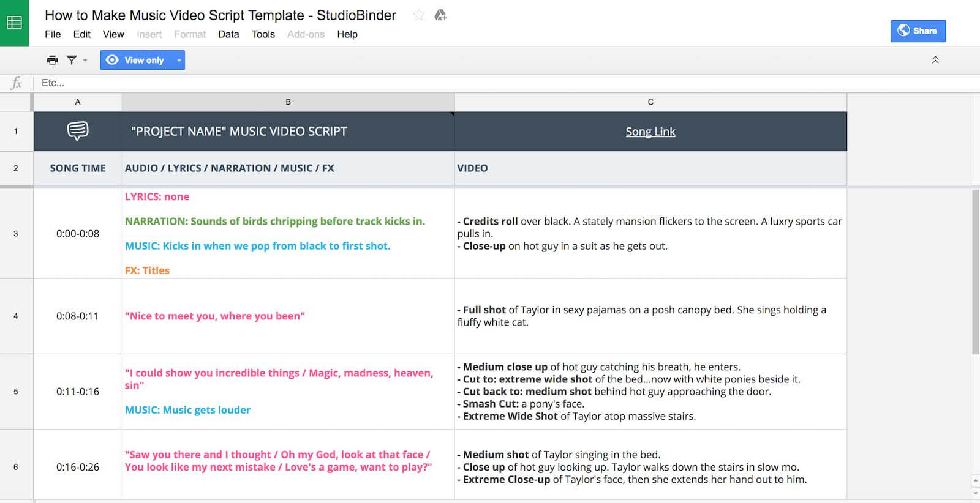Open the Tools menu

[x=263, y=34]
